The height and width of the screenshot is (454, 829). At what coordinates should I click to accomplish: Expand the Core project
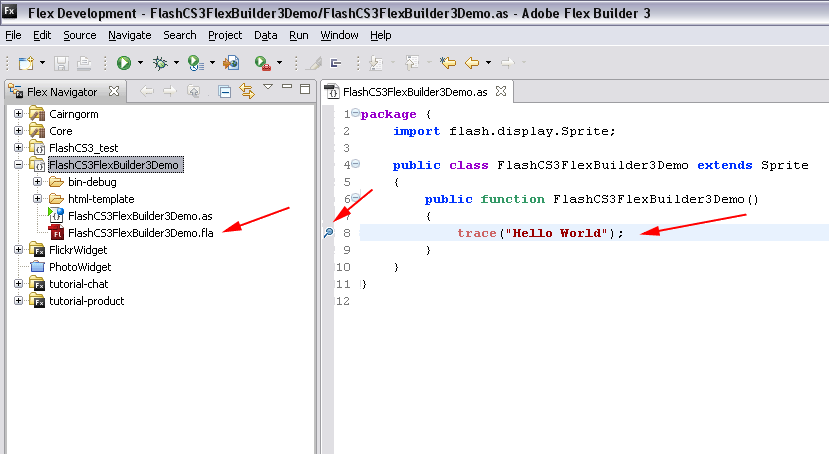(19, 131)
